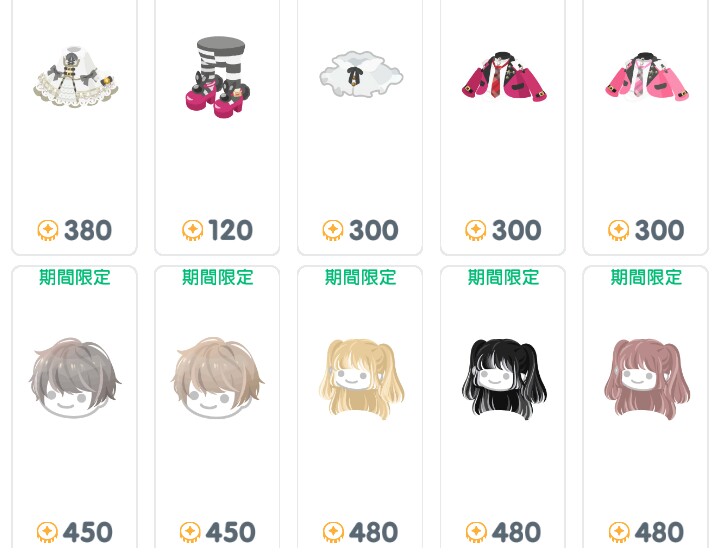Click the 380 coin price on dress
720x552 pixels.
point(88,230)
